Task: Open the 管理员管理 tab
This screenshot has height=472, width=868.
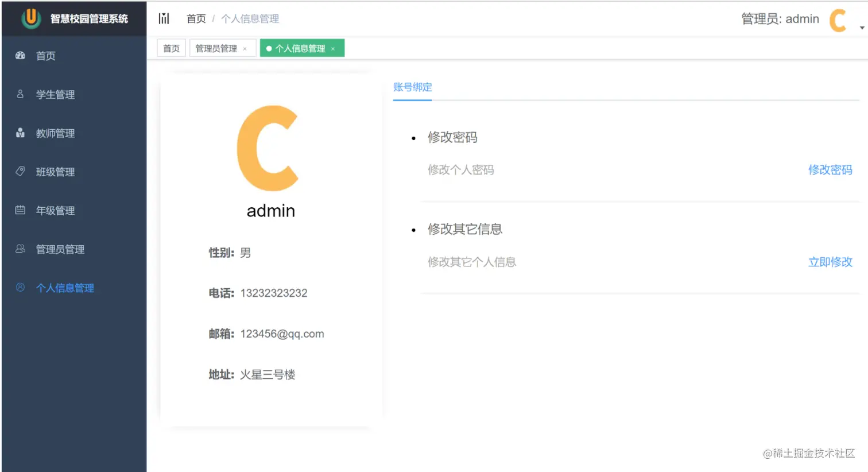Action: [218, 48]
